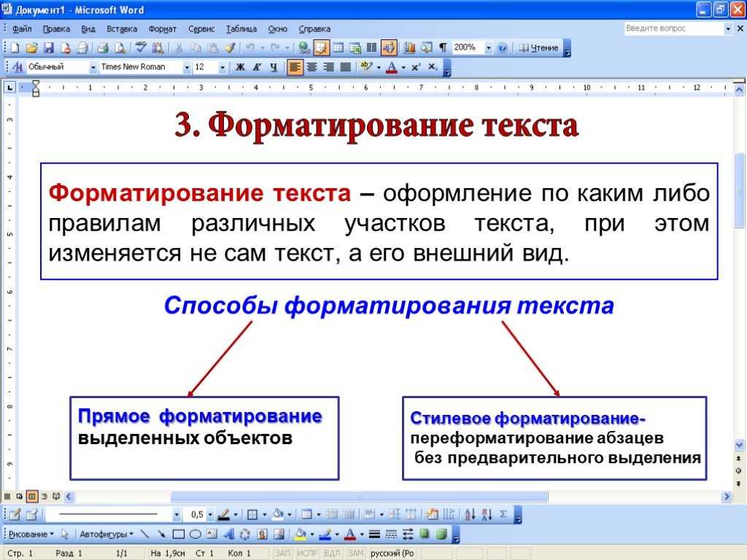Toggle italic К formatting
The image size is (747, 560).
(257, 67)
